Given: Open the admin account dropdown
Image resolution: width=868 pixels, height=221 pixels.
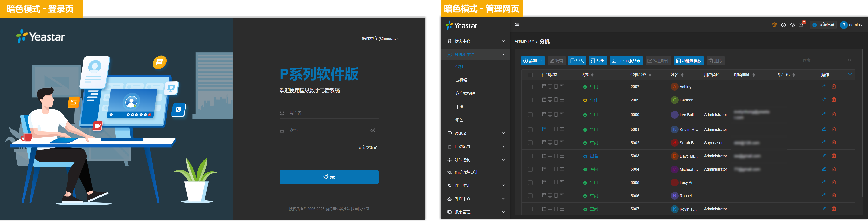Looking at the screenshot, I should click(x=852, y=25).
